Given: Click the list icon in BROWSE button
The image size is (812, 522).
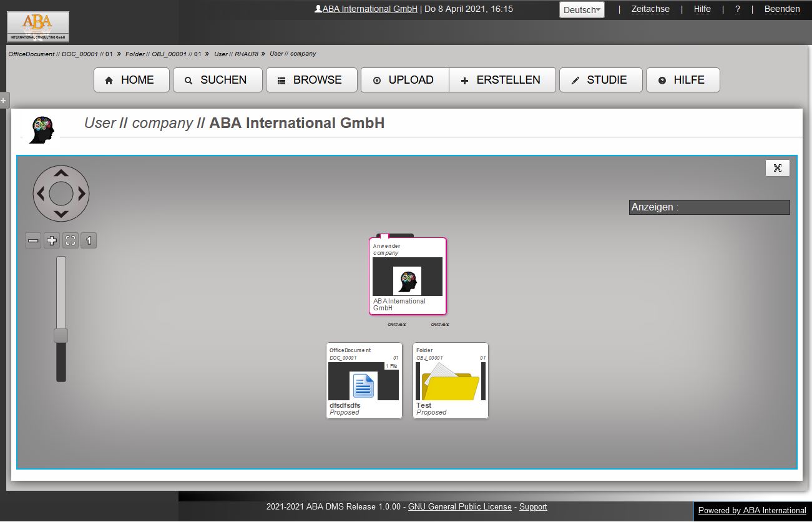Looking at the screenshot, I should [281, 81].
